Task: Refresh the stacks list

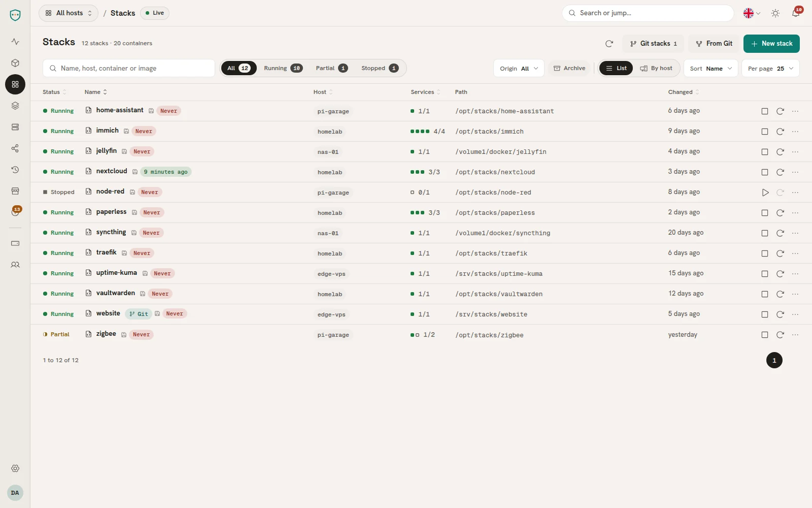Action: [x=609, y=44]
